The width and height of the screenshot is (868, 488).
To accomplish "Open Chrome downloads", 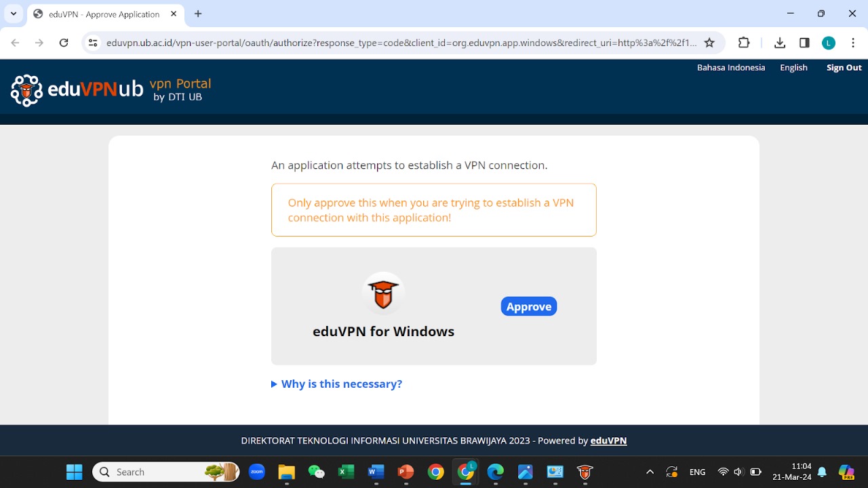I will [780, 43].
